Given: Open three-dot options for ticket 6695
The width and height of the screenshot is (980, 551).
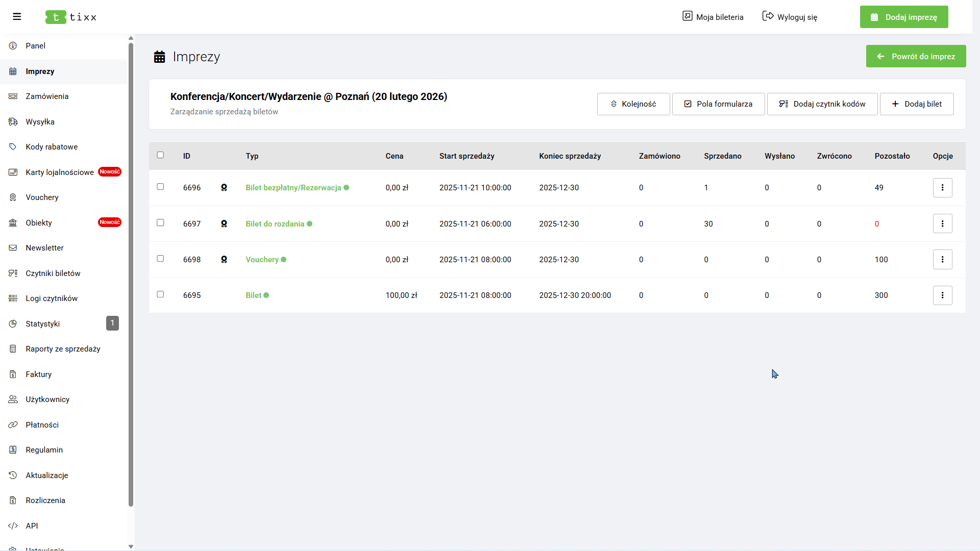Looking at the screenshot, I should tap(942, 295).
